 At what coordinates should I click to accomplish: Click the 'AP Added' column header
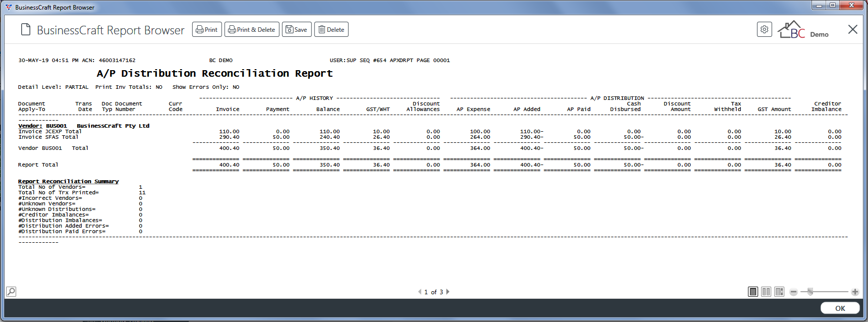[x=527, y=109]
